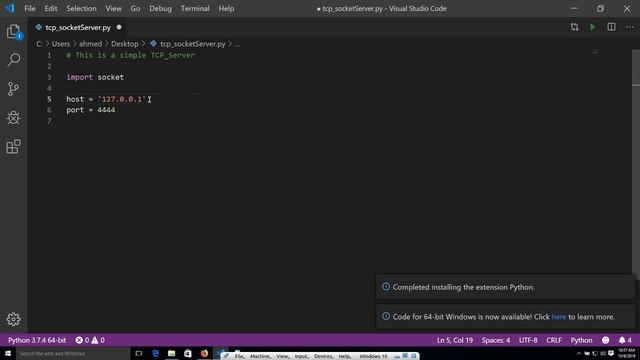Change indentation via 'Spaces: 4'
640x360 pixels.
[496, 340]
